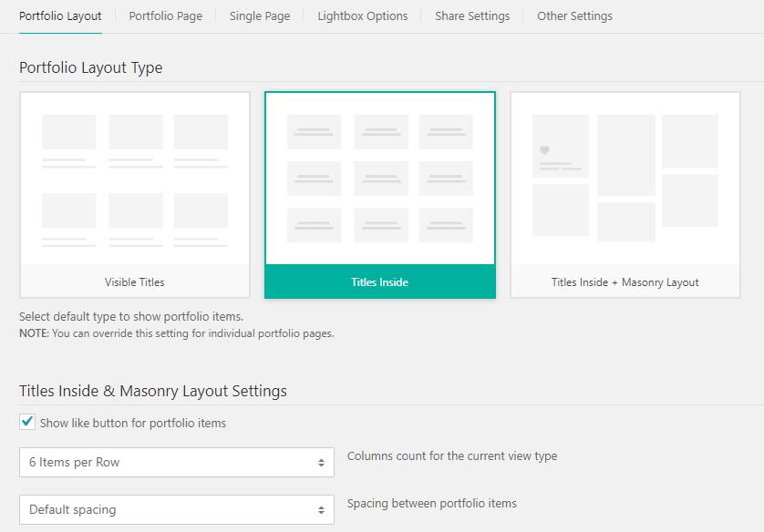The image size is (764, 532).
Task: Click the Titles Inside + Masonry Layout caption
Action: [x=625, y=282]
